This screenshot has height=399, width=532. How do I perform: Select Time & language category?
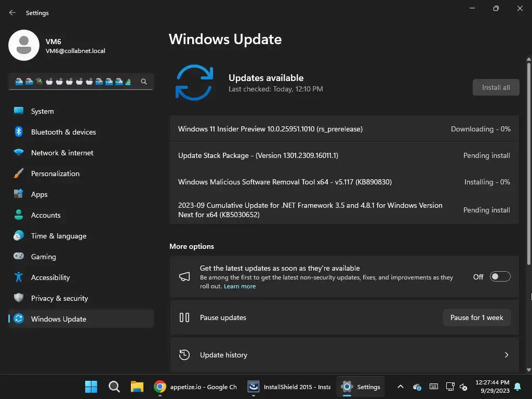pyautogui.click(x=81, y=235)
